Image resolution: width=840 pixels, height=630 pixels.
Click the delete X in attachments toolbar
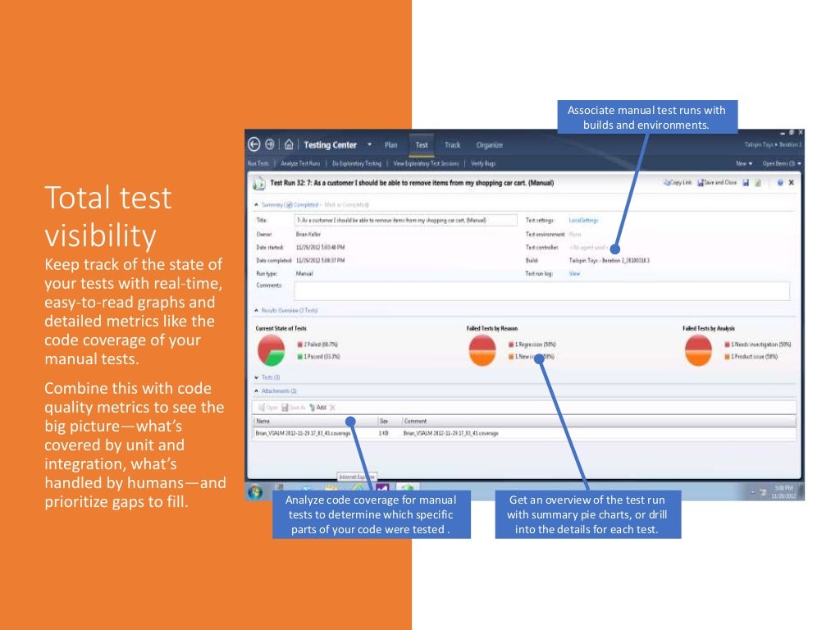333,408
